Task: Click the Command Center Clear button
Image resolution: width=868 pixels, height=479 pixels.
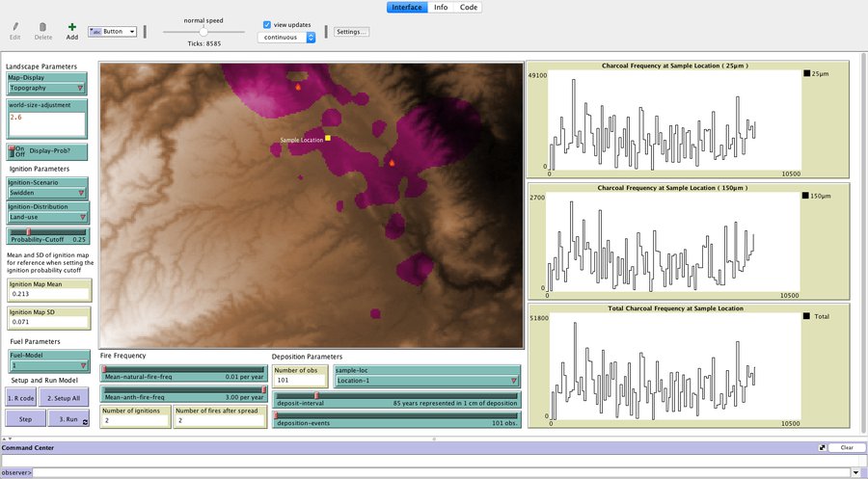Action: click(847, 447)
